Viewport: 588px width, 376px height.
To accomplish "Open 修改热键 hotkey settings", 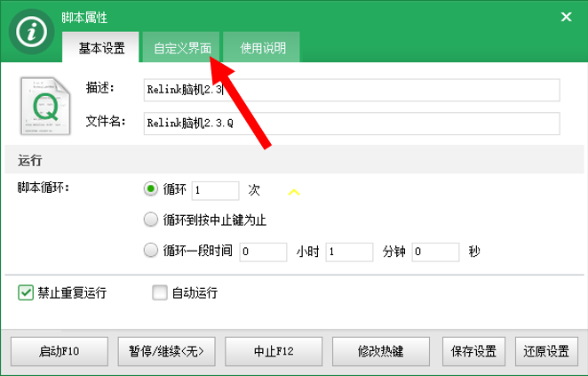I will tap(384, 350).
